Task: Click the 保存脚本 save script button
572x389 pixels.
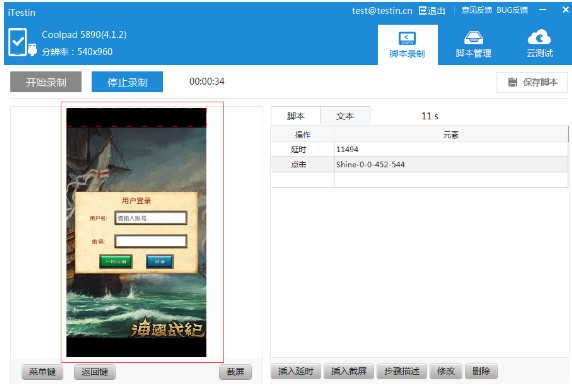Action: tap(532, 82)
